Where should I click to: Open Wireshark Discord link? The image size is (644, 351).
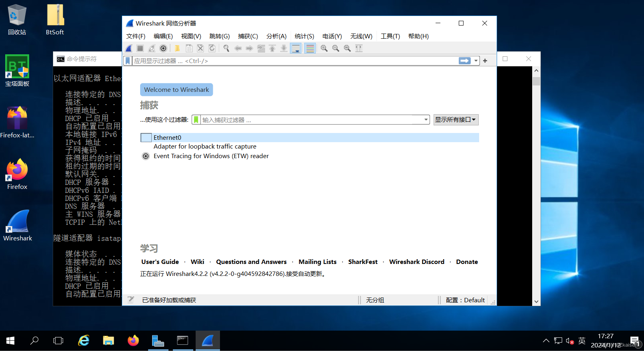pos(417,262)
